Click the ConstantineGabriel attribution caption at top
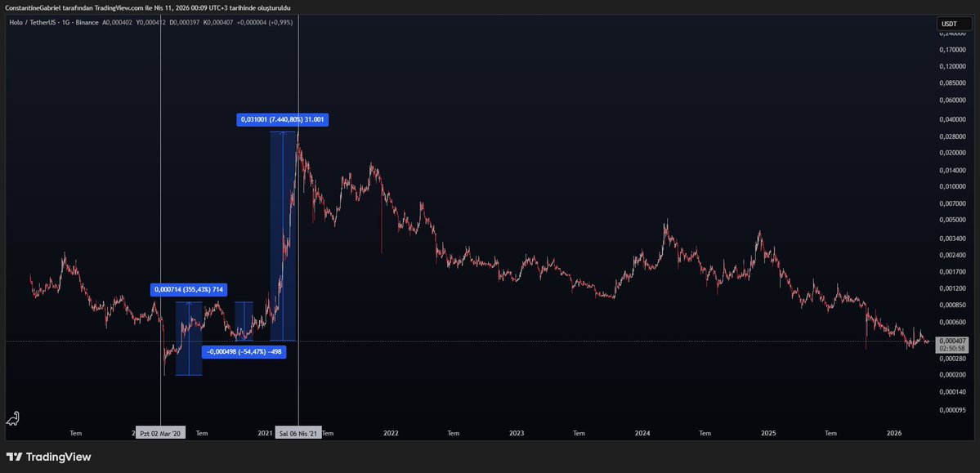The width and height of the screenshot is (980, 473). click(147, 7)
